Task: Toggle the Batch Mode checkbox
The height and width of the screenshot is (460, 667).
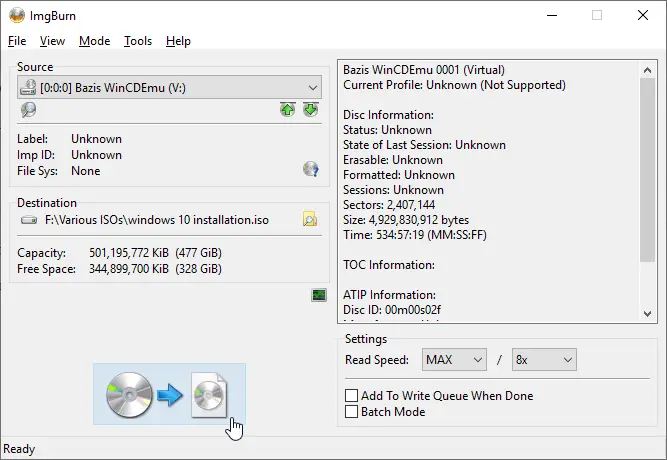Action: (x=351, y=412)
